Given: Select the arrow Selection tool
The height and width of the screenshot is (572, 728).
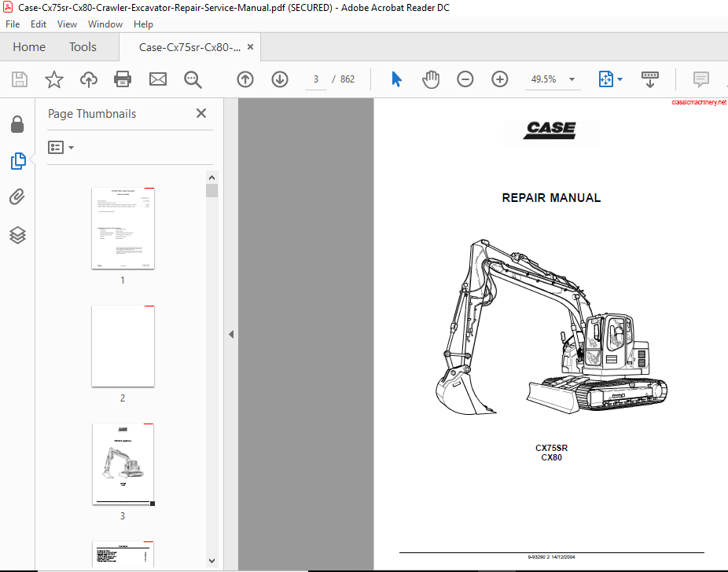Looking at the screenshot, I should coord(396,79).
